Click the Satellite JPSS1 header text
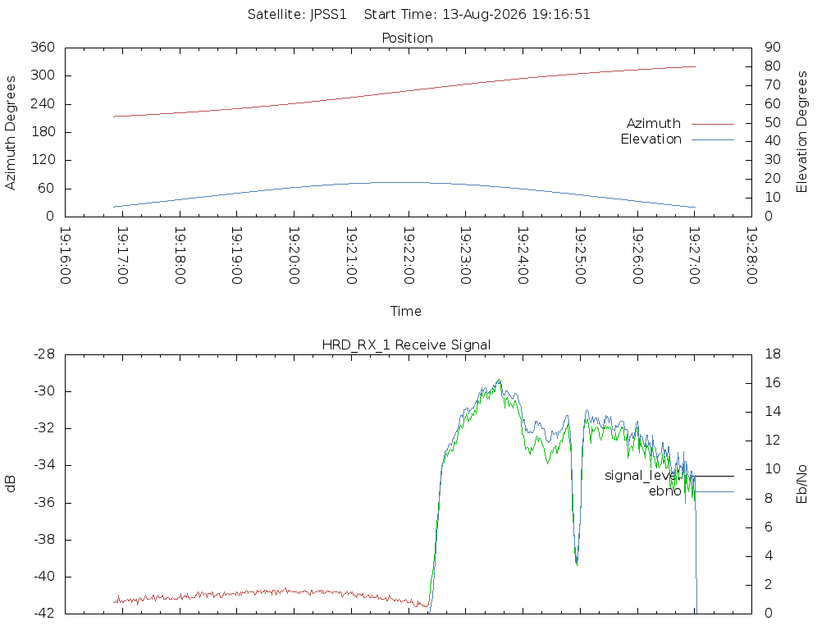Viewport: 840px width, 630px height. 297,15
